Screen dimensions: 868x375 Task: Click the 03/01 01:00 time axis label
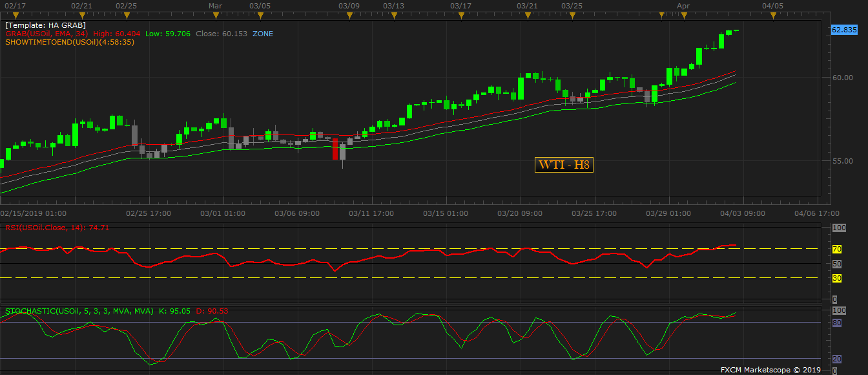pyautogui.click(x=223, y=213)
